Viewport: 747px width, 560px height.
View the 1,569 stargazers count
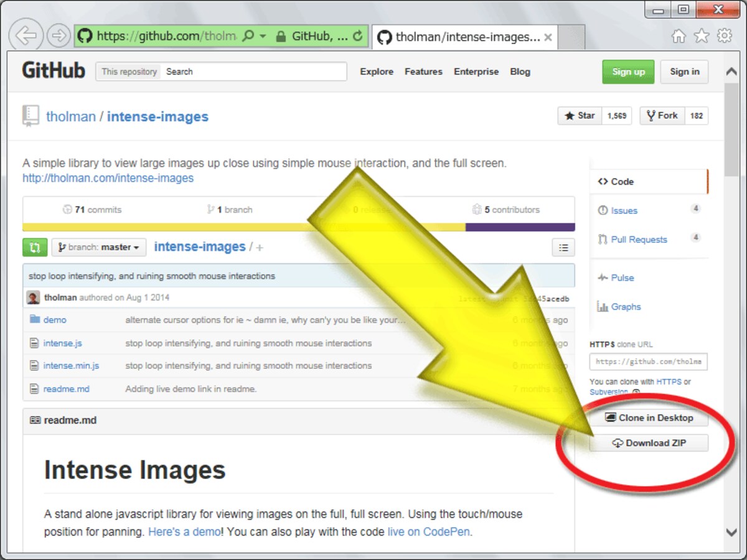tap(616, 116)
